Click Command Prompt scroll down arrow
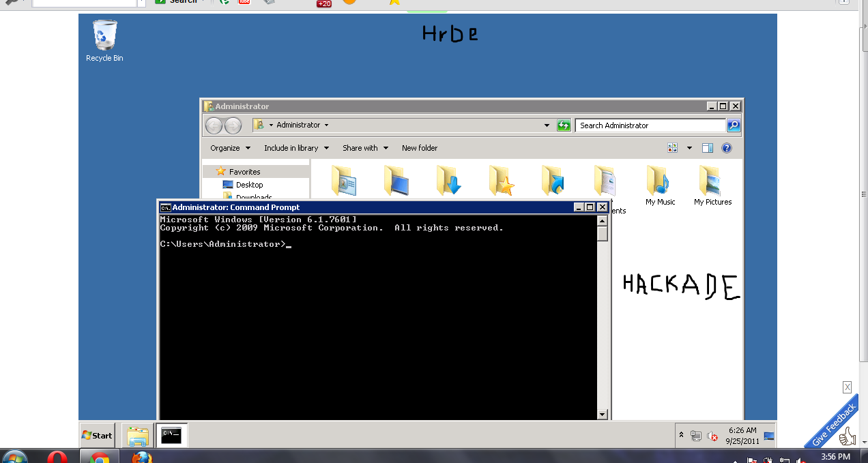The width and height of the screenshot is (868, 463). (602, 414)
